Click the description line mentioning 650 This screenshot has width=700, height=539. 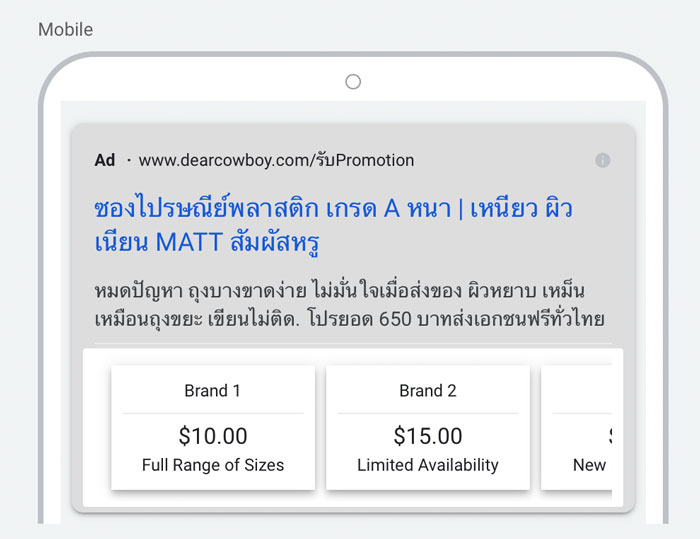pos(349,319)
